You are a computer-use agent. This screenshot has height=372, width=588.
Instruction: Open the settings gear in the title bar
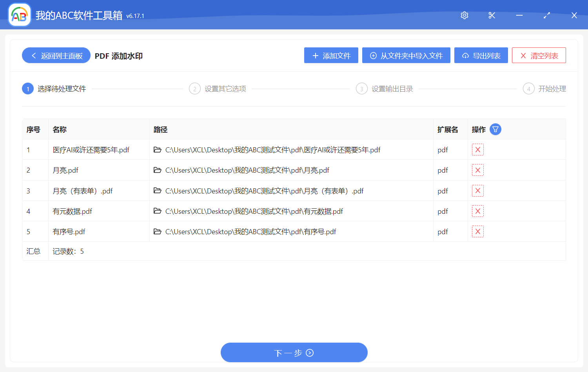pos(464,15)
